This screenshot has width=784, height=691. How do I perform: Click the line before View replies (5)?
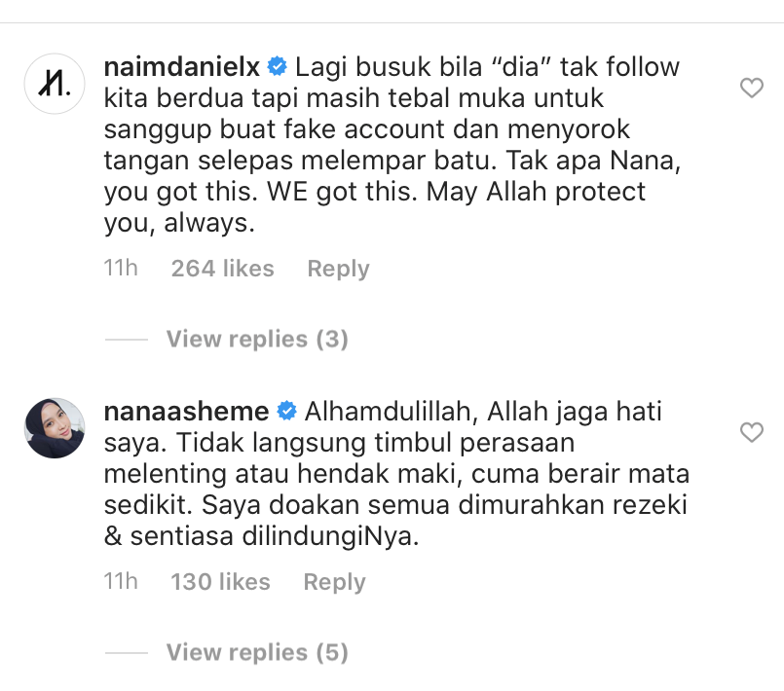[127, 653]
